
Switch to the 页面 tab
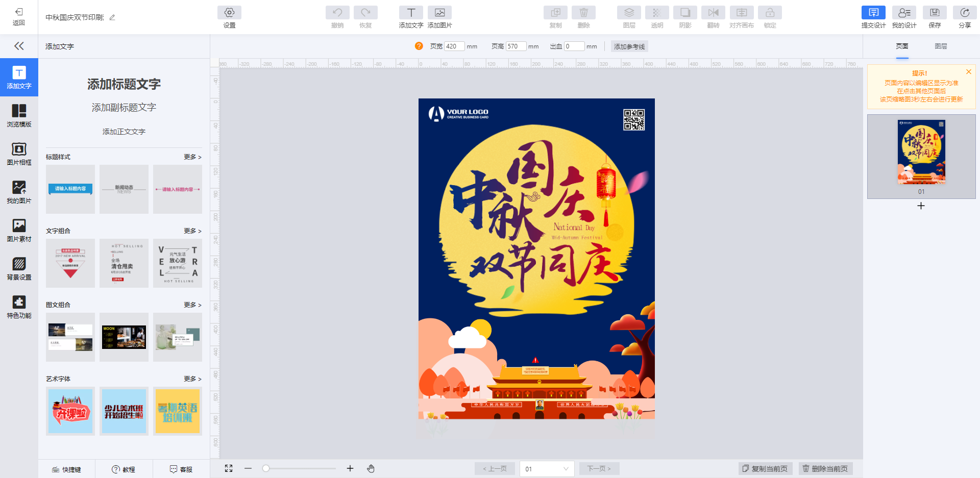point(902,46)
